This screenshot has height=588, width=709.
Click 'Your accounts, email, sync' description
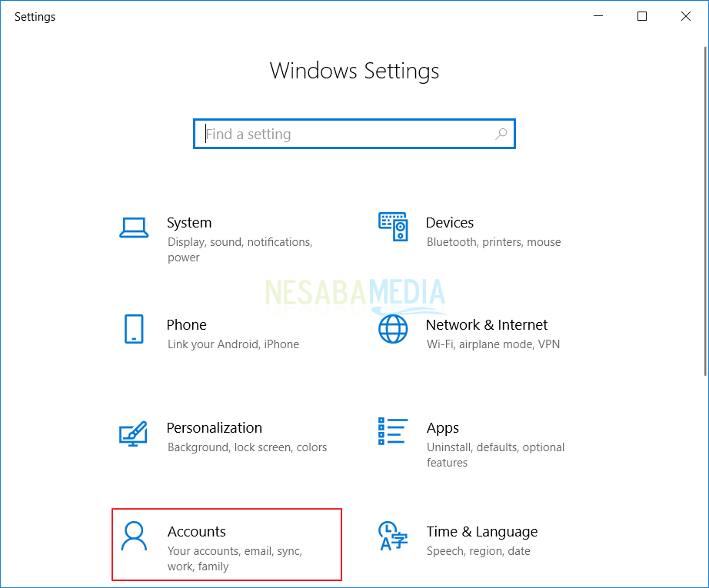(235, 559)
